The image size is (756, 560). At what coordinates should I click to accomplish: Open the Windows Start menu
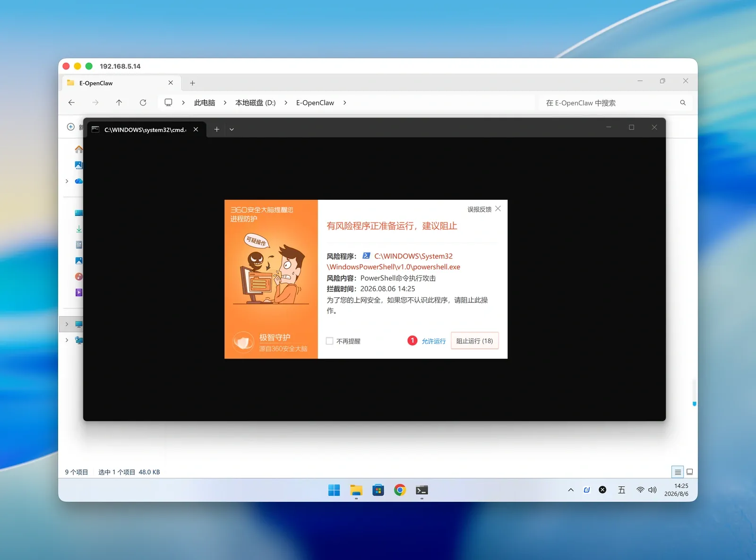[334, 490]
